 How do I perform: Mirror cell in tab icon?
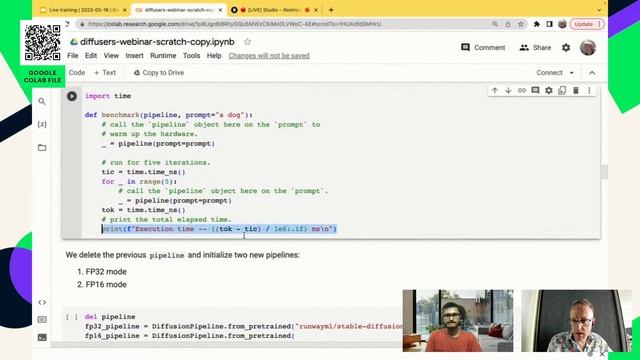point(562,91)
